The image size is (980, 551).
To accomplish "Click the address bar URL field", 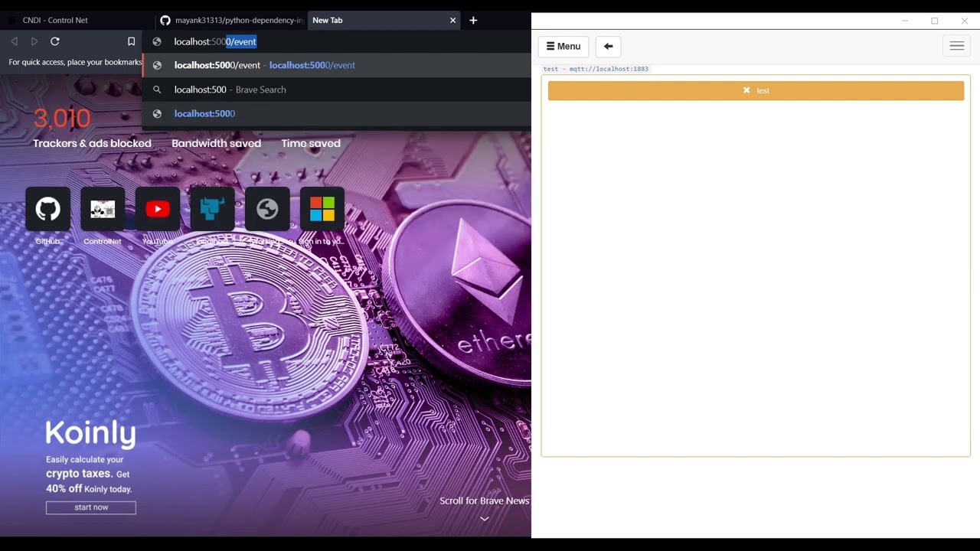I will click(337, 41).
